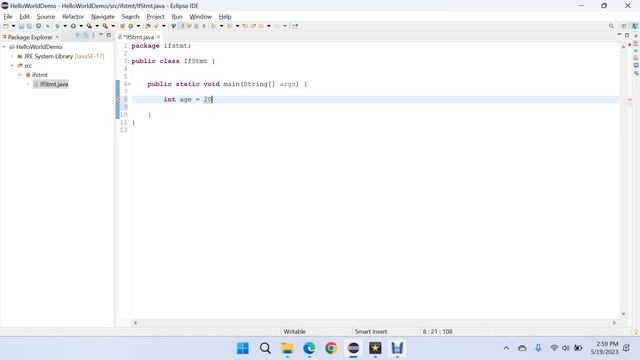
Task: Toggle folding of main method at line 6
Action: tap(129, 84)
